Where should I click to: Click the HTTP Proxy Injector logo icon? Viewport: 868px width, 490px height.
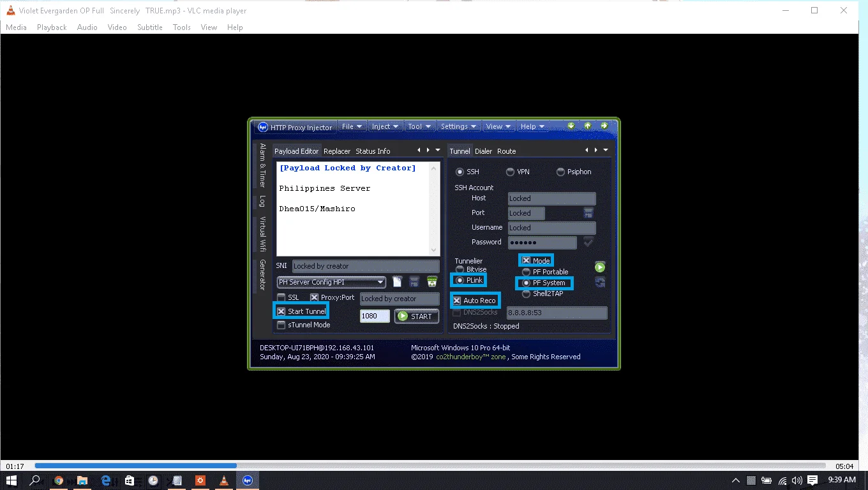262,127
